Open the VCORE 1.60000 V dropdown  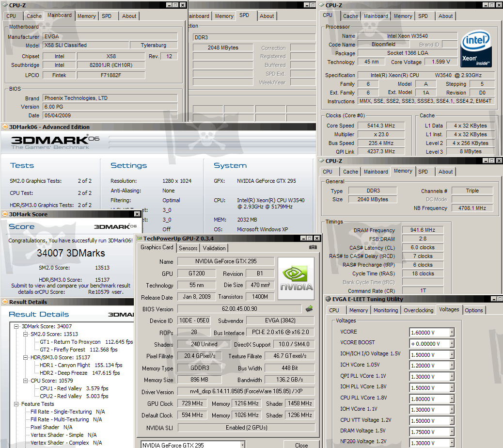coord(452,333)
